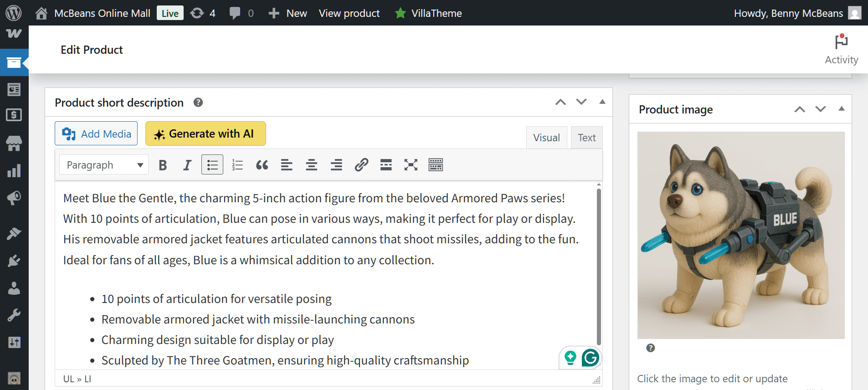
Task: Toggle bold formatting in editor toolbar
Action: pyautogui.click(x=163, y=165)
